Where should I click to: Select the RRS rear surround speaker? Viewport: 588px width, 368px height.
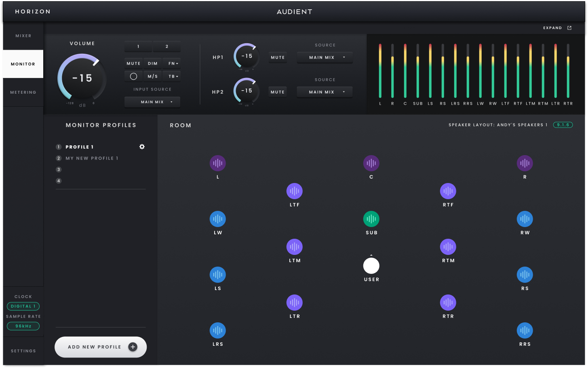[x=525, y=330]
